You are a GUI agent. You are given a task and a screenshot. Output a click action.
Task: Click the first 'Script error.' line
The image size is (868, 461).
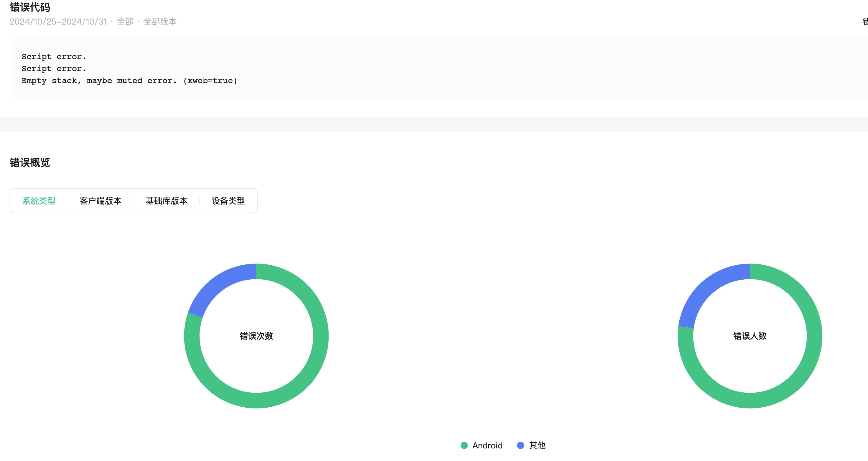pos(54,57)
